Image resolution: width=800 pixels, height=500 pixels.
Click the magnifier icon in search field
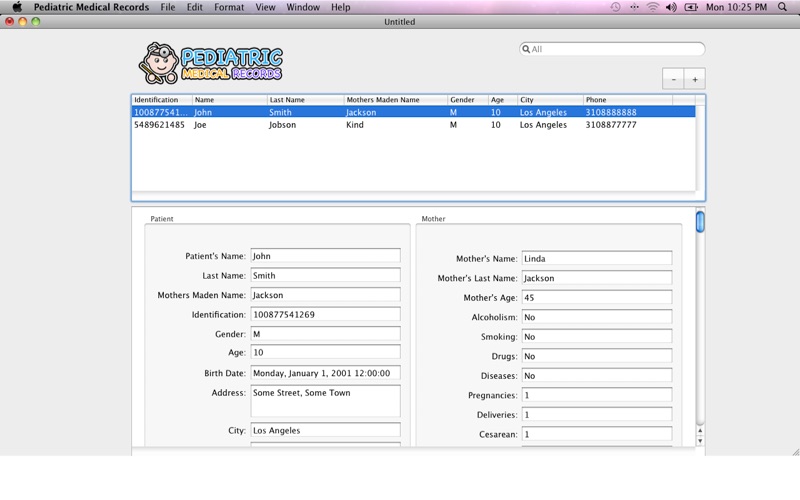tap(526, 49)
